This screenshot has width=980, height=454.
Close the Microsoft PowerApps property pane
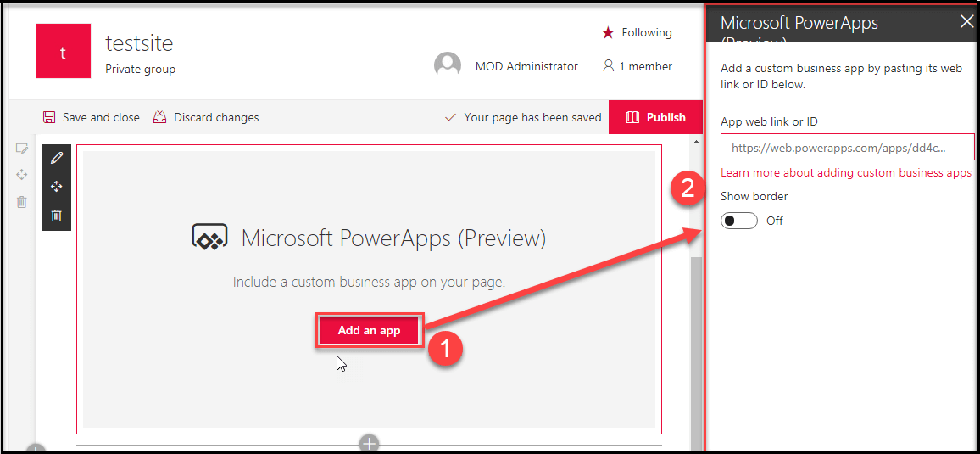tap(966, 22)
